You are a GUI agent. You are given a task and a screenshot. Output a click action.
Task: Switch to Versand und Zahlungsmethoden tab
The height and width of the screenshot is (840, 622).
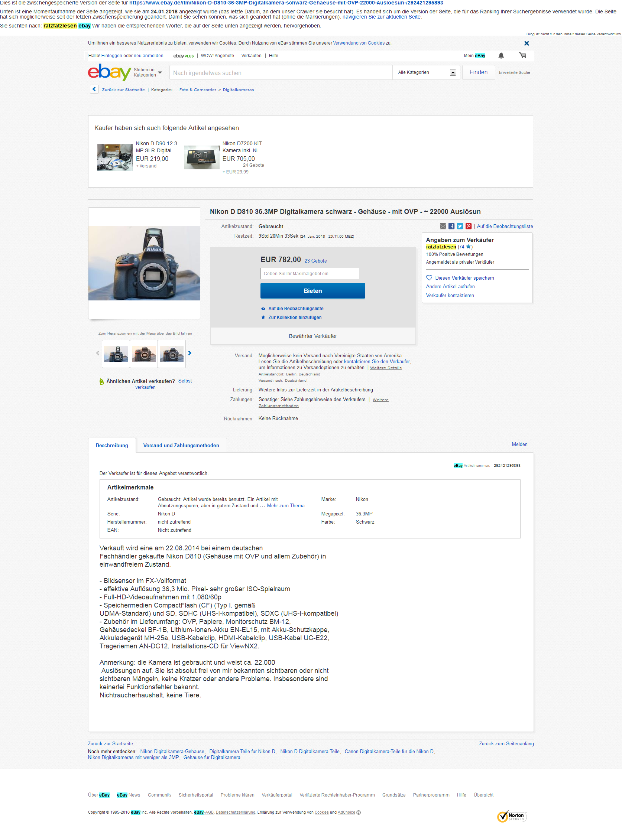181,445
